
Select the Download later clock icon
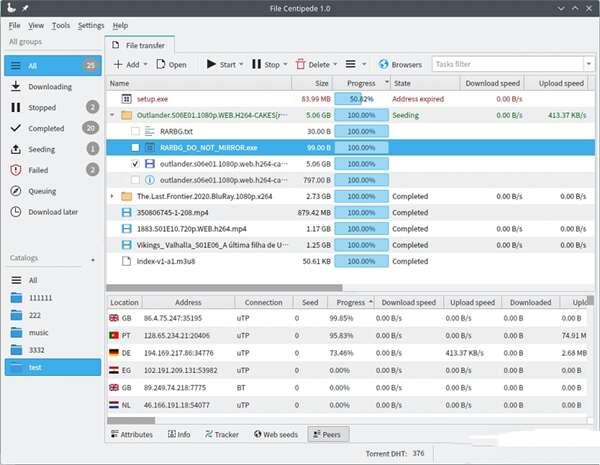click(16, 212)
